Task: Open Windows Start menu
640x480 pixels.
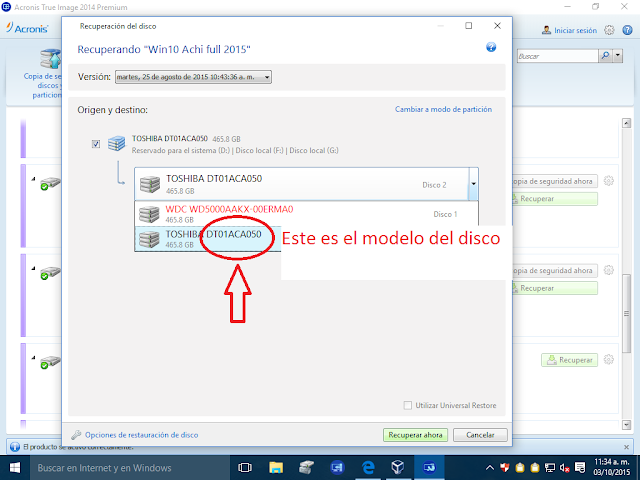Action: click(15, 468)
